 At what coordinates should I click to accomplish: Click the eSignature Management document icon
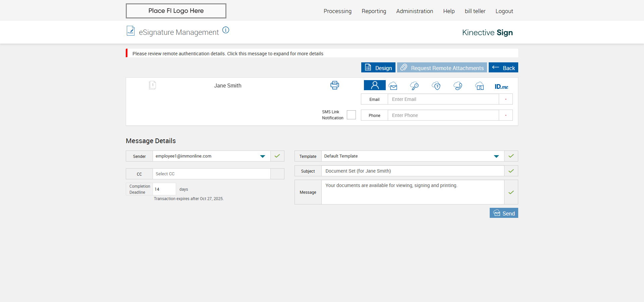click(x=130, y=31)
